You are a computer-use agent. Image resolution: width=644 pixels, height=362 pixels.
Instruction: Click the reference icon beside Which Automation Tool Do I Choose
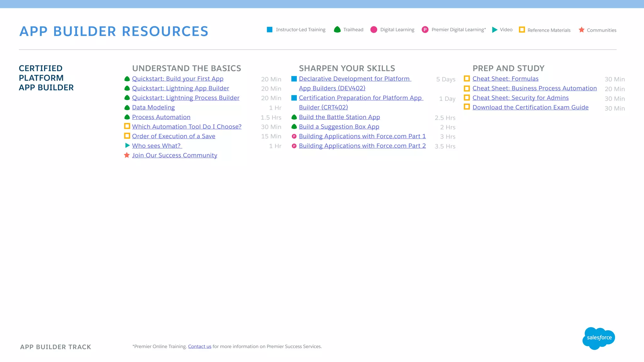point(127,126)
